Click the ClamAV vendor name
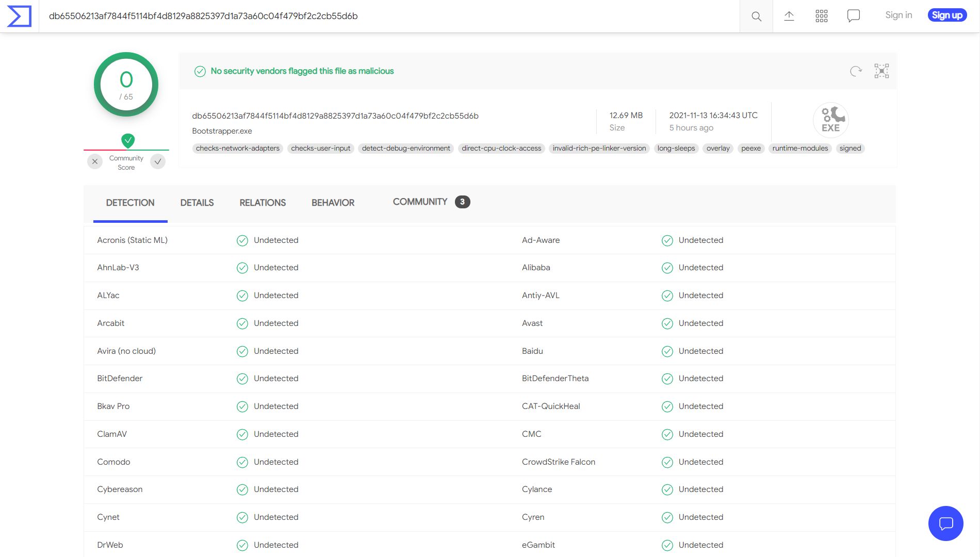The height and width of the screenshot is (557, 980). 112,434
